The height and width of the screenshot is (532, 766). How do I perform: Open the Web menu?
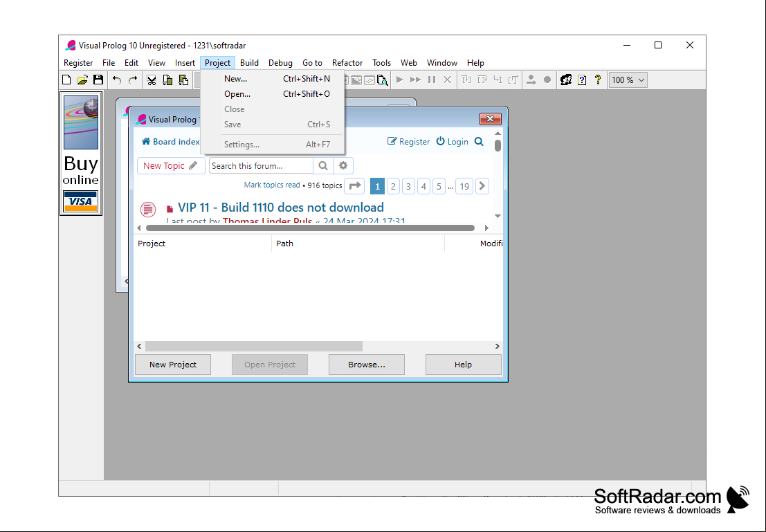409,62
